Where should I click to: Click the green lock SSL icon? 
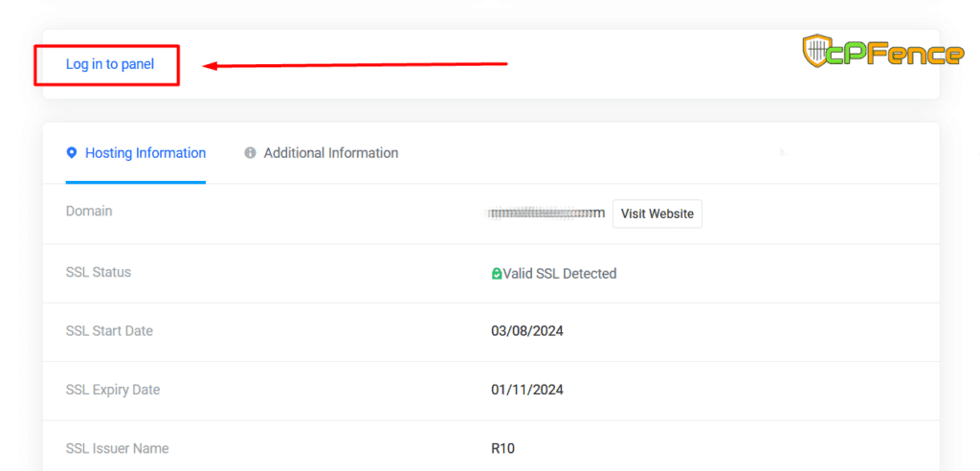[x=497, y=274]
